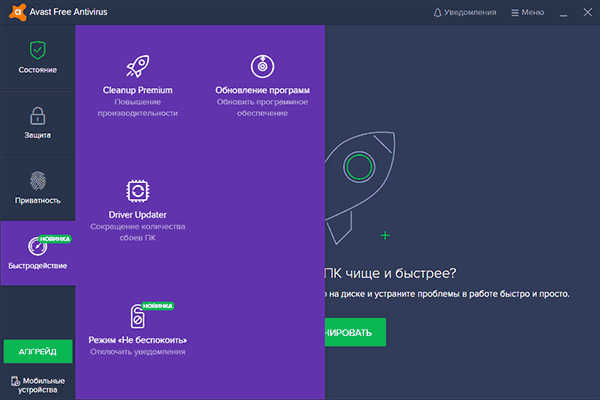600x400 pixels.
Task: Click the green АПГРЕЙД button
Action: (x=38, y=351)
